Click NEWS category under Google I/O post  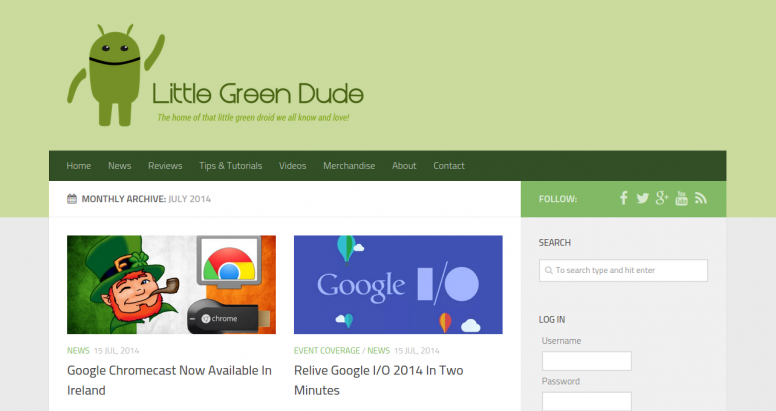coord(379,351)
